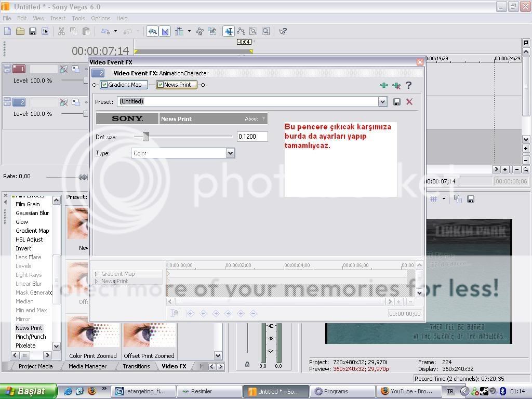Viewport: 532px width, 399px height.
Task: Open preview overlays dropdown arrow
Action: (x=444, y=199)
